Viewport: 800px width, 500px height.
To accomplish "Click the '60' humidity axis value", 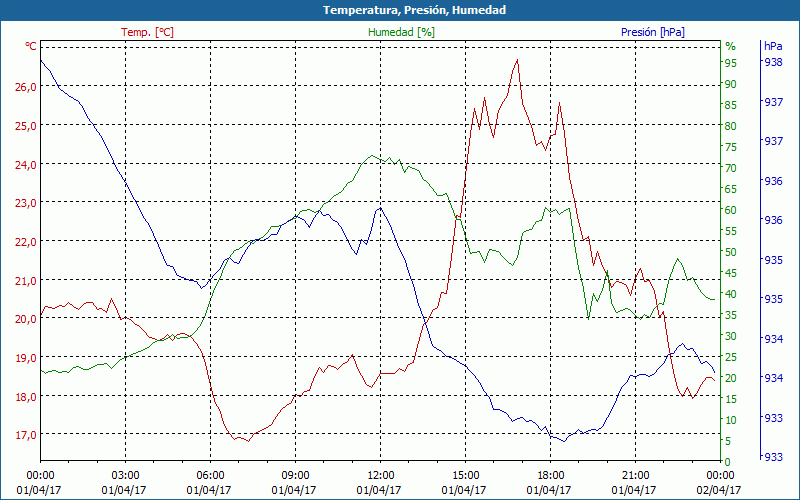I will tap(731, 210).
